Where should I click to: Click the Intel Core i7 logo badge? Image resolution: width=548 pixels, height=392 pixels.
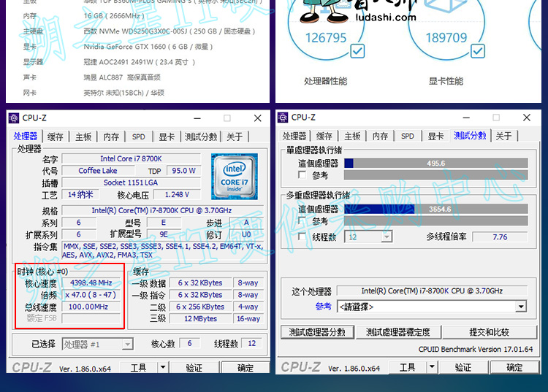[235, 177]
